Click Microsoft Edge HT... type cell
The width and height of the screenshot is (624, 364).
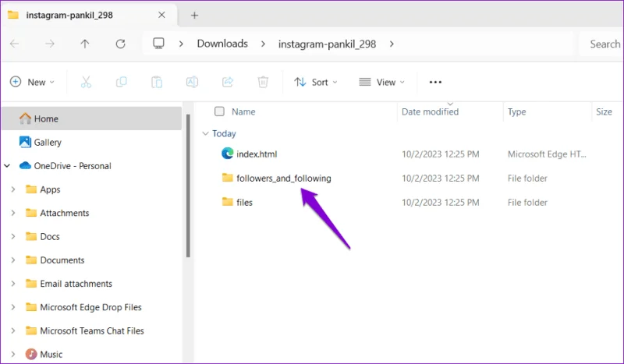click(547, 154)
